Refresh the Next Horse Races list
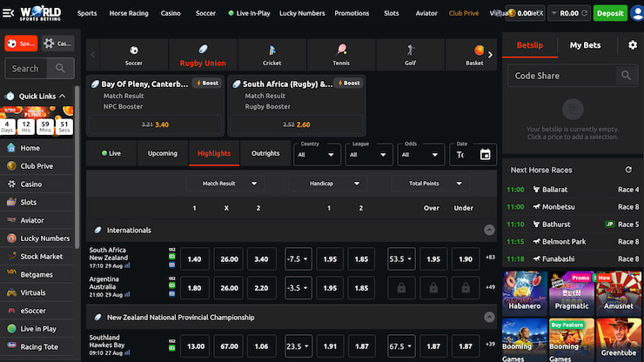644x362 pixels. click(628, 170)
